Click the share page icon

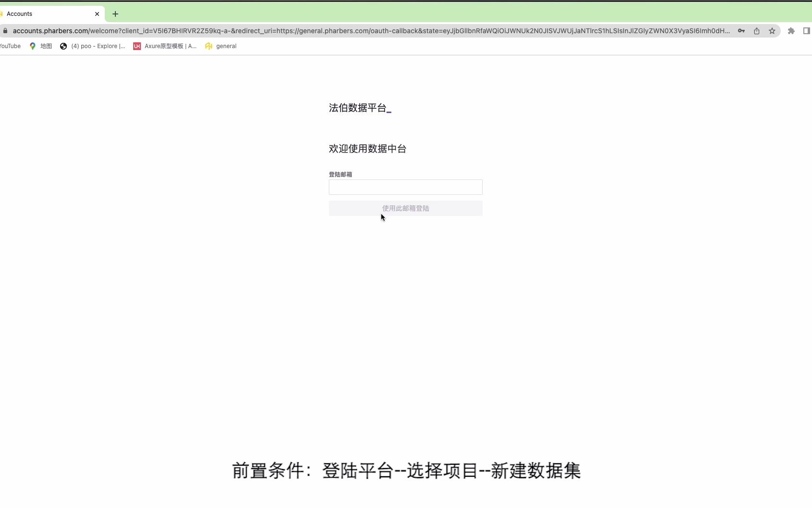(x=757, y=31)
